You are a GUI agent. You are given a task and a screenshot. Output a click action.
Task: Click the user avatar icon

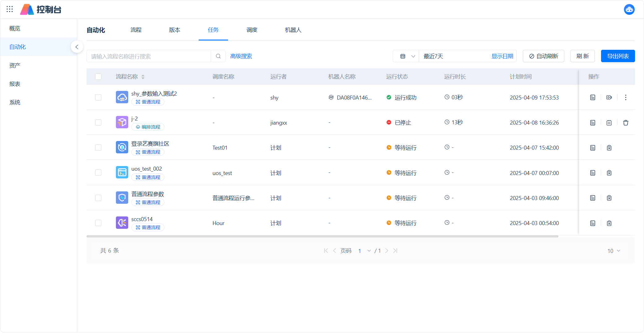pos(629,10)
